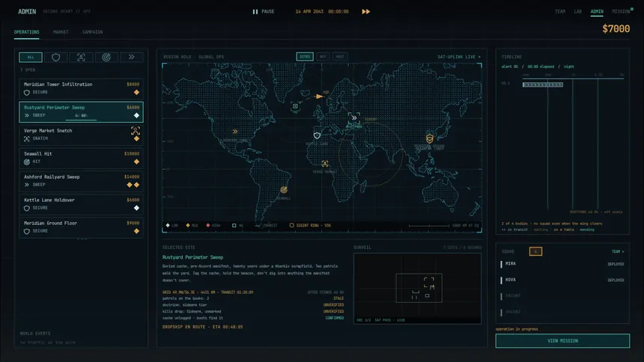Filter operations by the shield secure icon
Screen dimensions: 644x362
coord(56,57)
